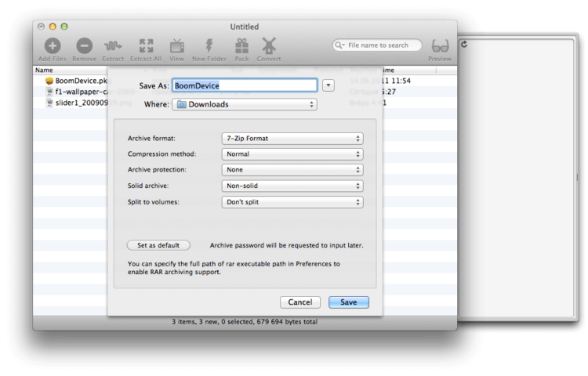588x376 pixels.
Task: Open the Split to volumes dropdown
Action: pyautogui.click(x=292, y=202)
